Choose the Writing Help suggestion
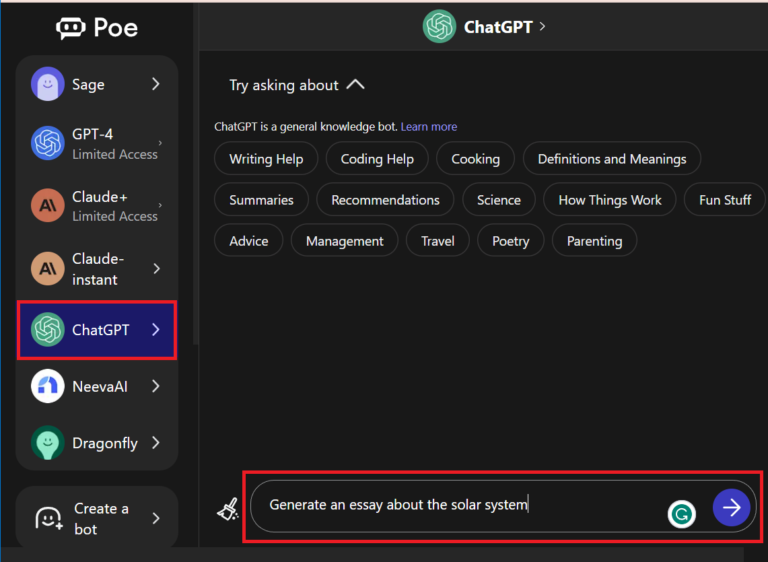 (x=266, y=159)
